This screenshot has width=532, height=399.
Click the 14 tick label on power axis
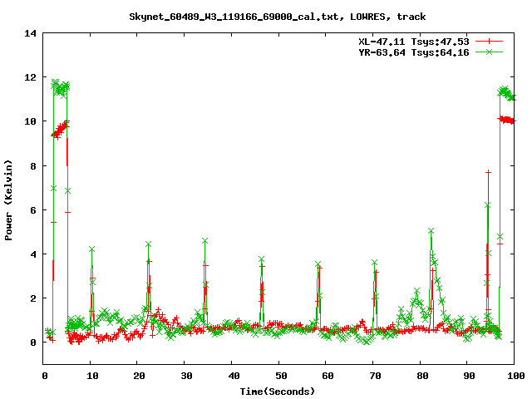30,33
